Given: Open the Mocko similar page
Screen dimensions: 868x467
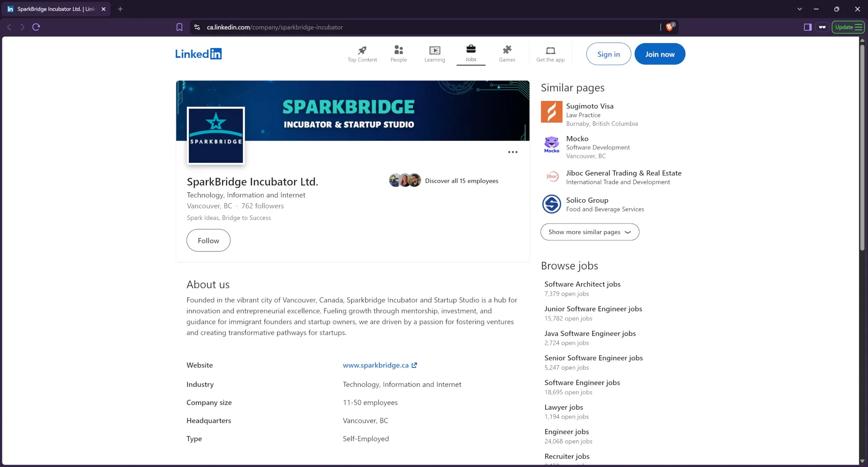Looking at the screenshot, I should (577, 138).
